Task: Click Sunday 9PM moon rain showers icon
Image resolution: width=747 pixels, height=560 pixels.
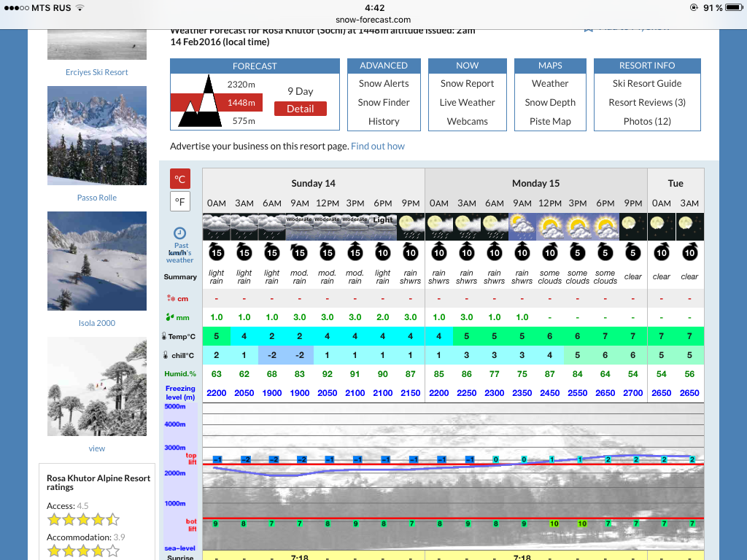Action: (x=411, y=227)
